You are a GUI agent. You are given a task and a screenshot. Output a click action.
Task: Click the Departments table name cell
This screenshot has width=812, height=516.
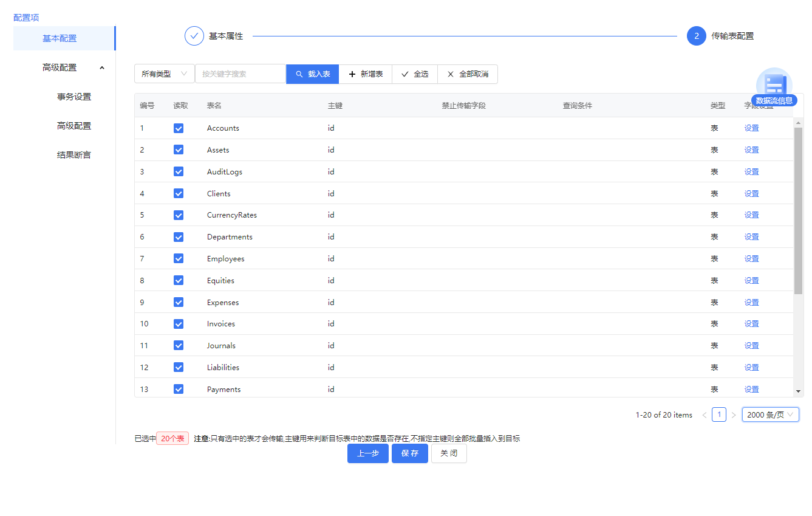click(230, 237)
